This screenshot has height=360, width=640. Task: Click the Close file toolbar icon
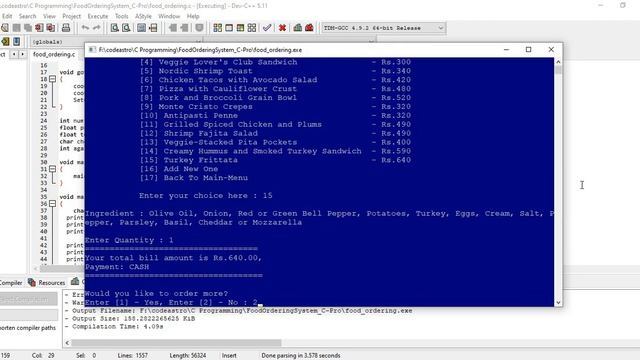(39, 28)
